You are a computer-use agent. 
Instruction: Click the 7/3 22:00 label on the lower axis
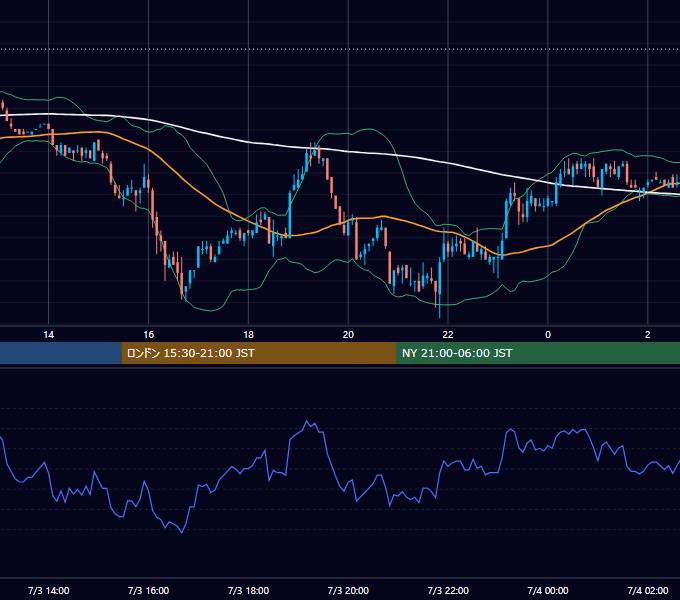pyautogui.click(x=448, y=590)
